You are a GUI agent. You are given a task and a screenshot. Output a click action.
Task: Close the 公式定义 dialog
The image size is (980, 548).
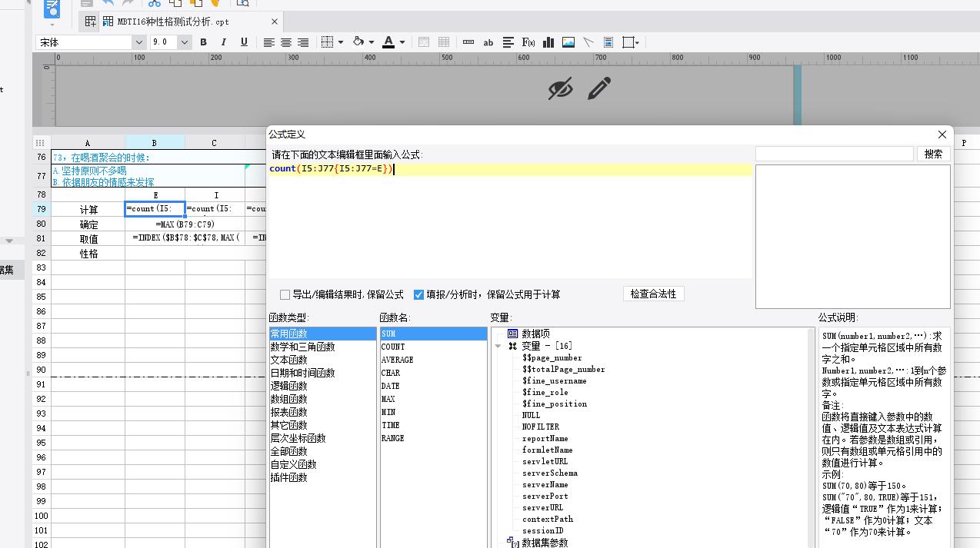click(x=942, y=135)
